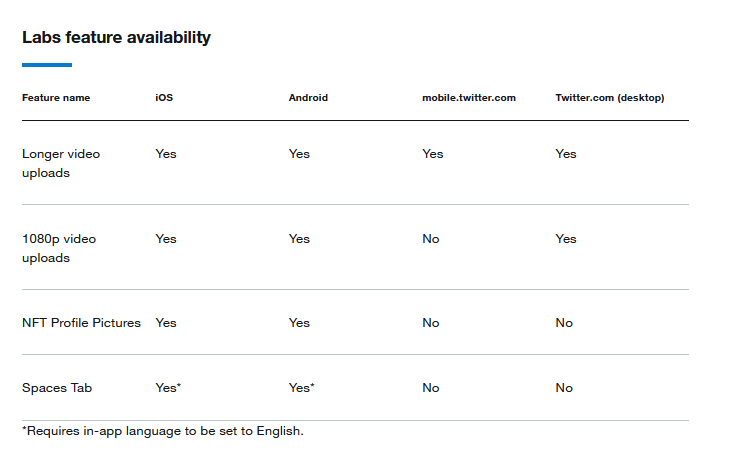Click the Android value for Spaces Tab
Screen dimensions: 744x473
(x=302, y=388)
